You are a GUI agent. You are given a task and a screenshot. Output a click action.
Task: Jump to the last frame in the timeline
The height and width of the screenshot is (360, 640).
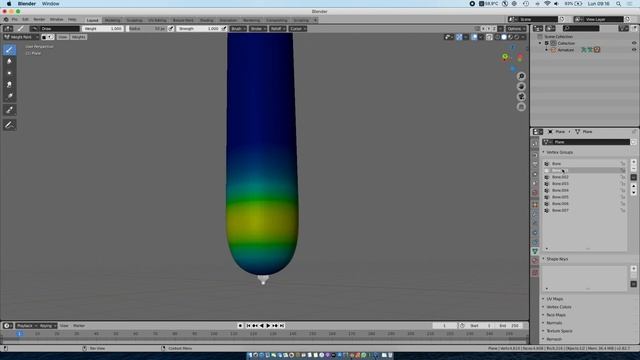(x=282, y=326)
